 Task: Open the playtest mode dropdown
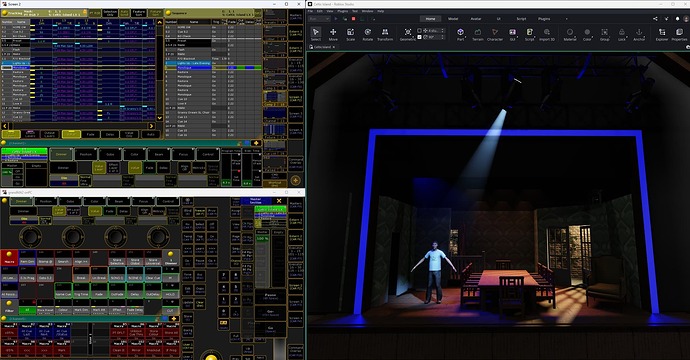[319, 19]
